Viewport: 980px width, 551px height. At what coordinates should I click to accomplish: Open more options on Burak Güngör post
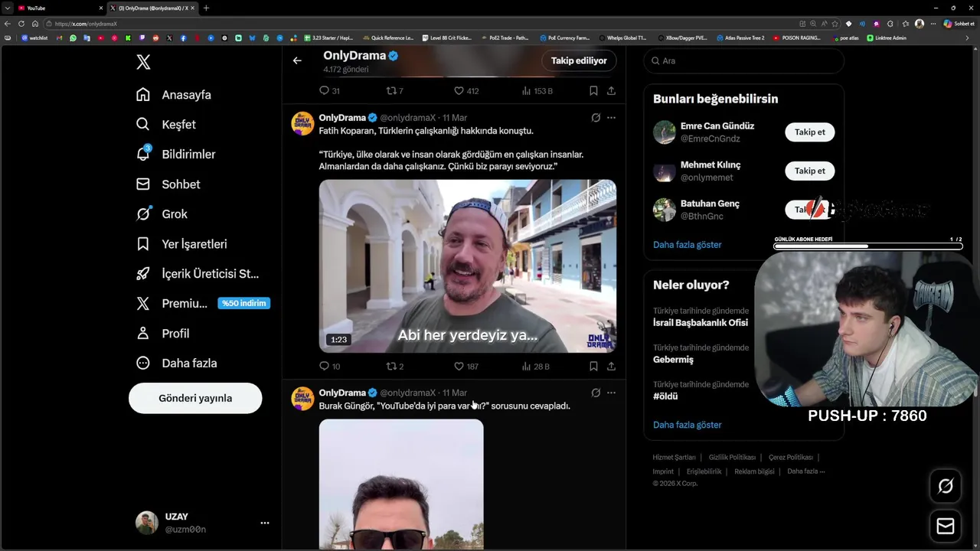coord(611,393)
